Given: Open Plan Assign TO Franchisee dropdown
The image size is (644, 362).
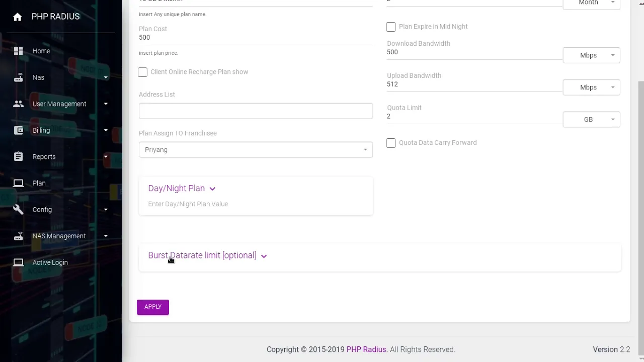Looking at the screenshot, I should click(256, 150).
